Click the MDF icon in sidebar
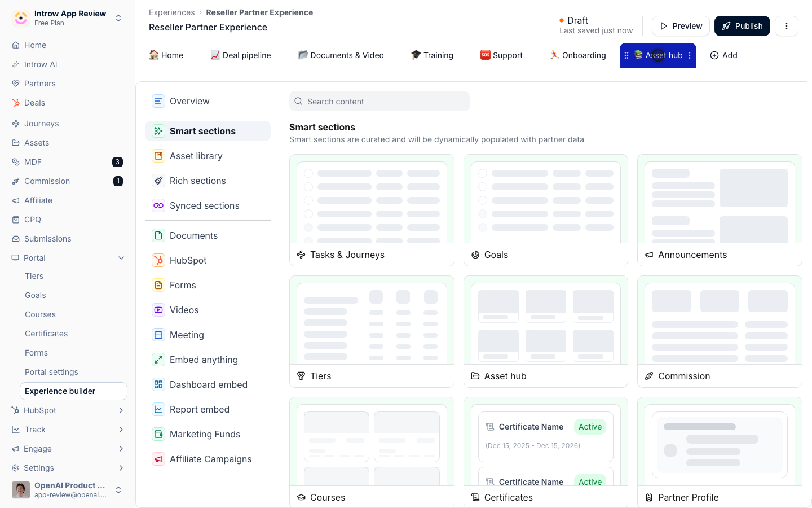 16,162
